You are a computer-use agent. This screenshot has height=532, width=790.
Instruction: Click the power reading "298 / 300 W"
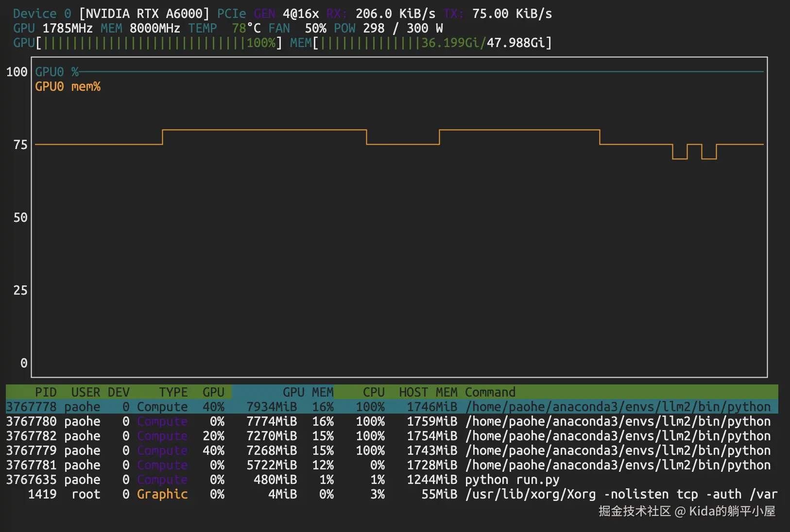coord(403,28)
